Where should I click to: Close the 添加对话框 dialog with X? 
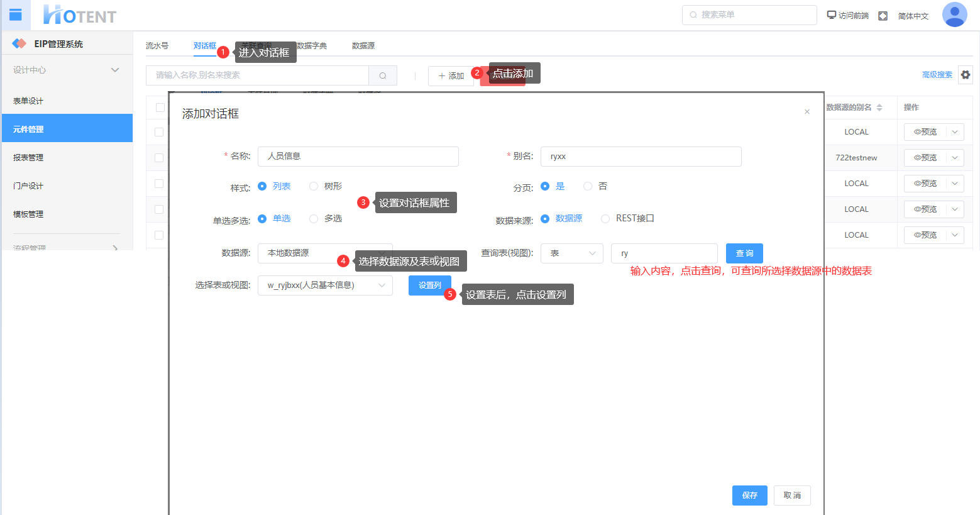click(x=807, y=112)
